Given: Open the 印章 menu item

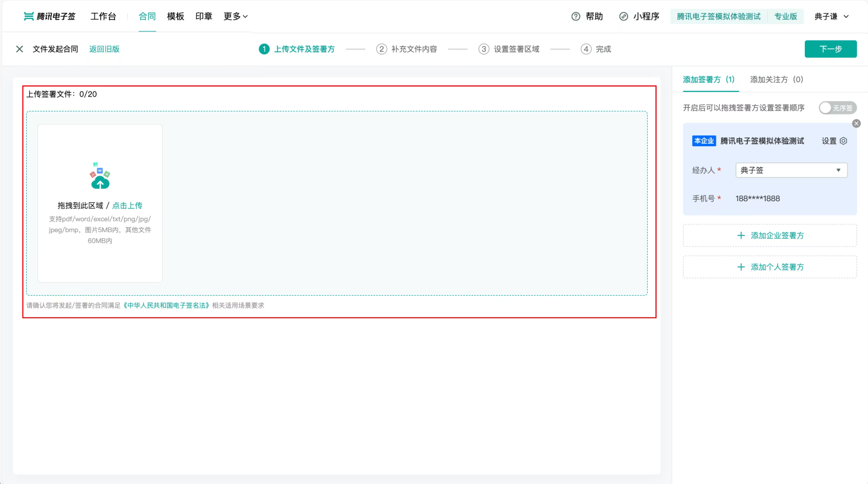Looking at the screenshot, I should click(204, 16).
